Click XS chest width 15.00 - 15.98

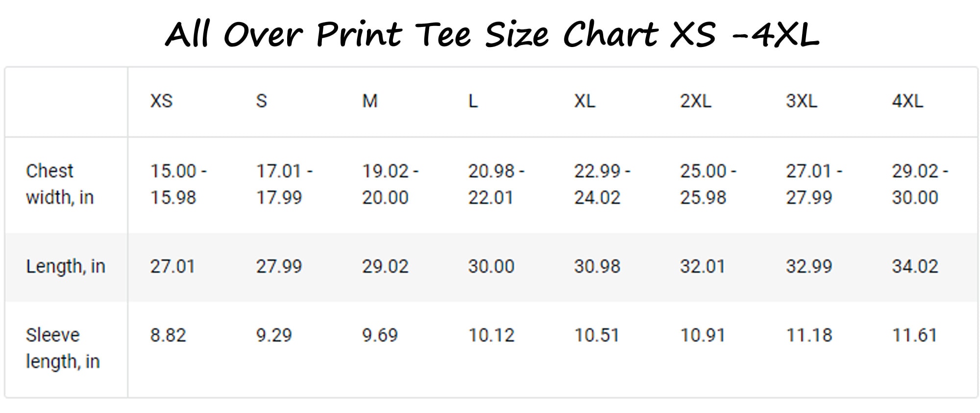coord(178,184)
